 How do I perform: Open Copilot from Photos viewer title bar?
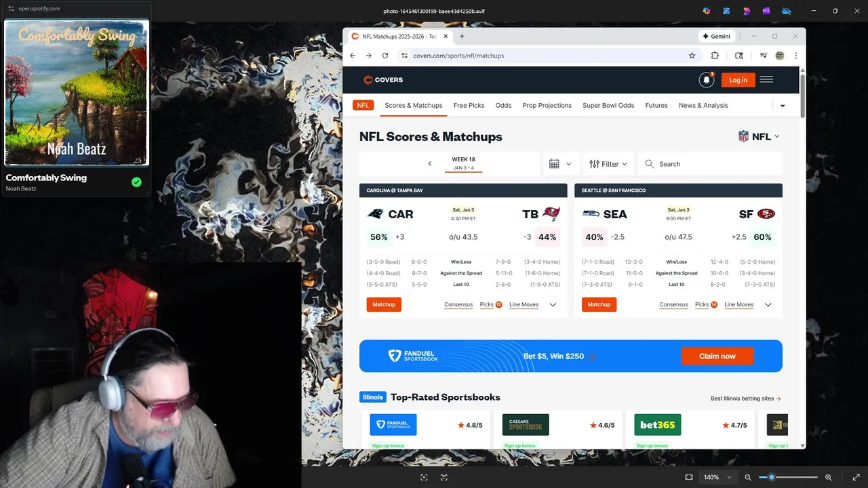(x=707, y=11)
